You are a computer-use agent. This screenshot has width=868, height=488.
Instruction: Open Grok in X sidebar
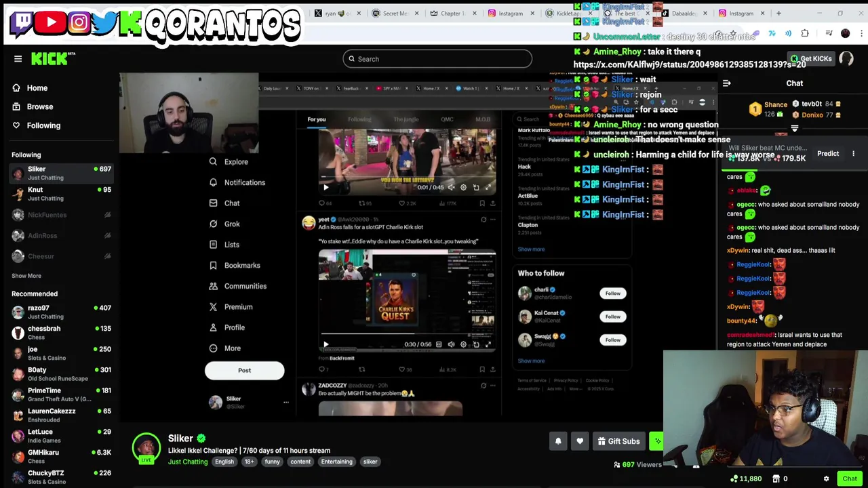(224, 224)
